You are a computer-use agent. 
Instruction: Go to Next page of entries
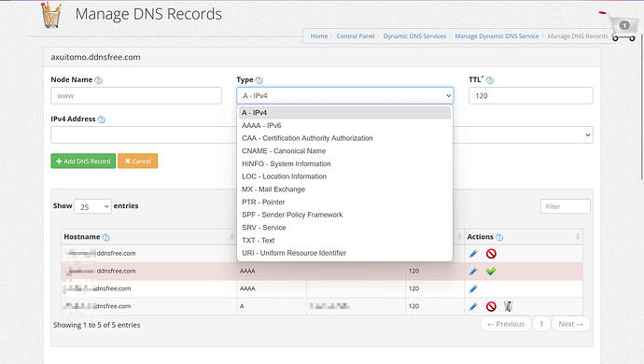(x=570, y=324)
